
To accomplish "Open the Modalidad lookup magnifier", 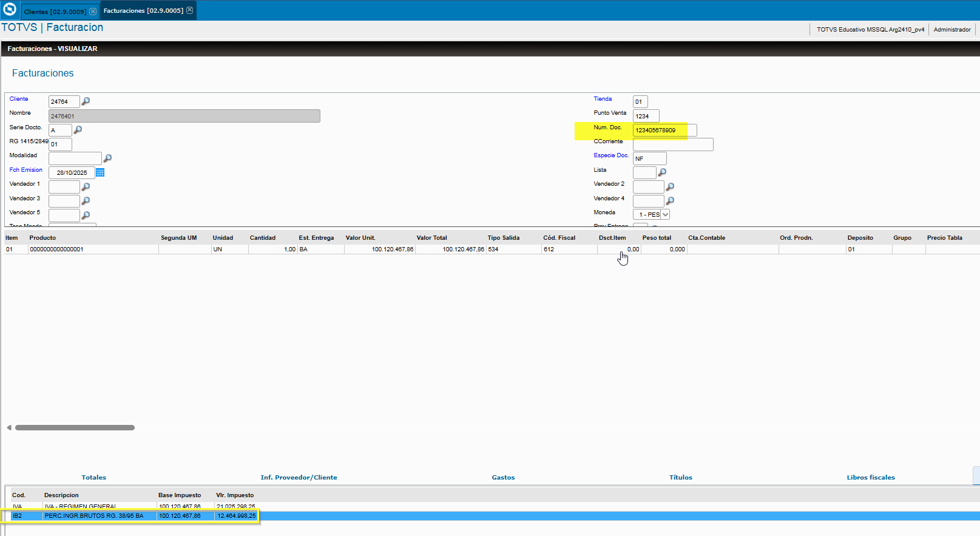I will click(x=107, y=158).
